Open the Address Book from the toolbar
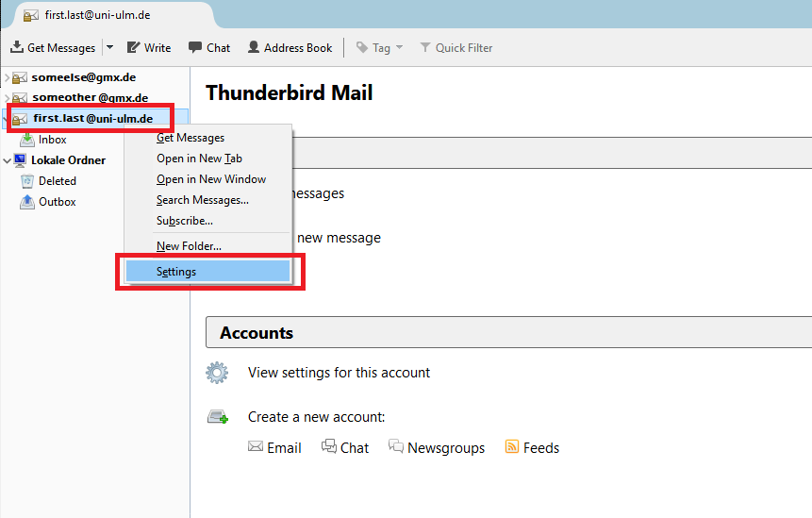The width and height of the screenshot is (812, 518). click(290, 48)
